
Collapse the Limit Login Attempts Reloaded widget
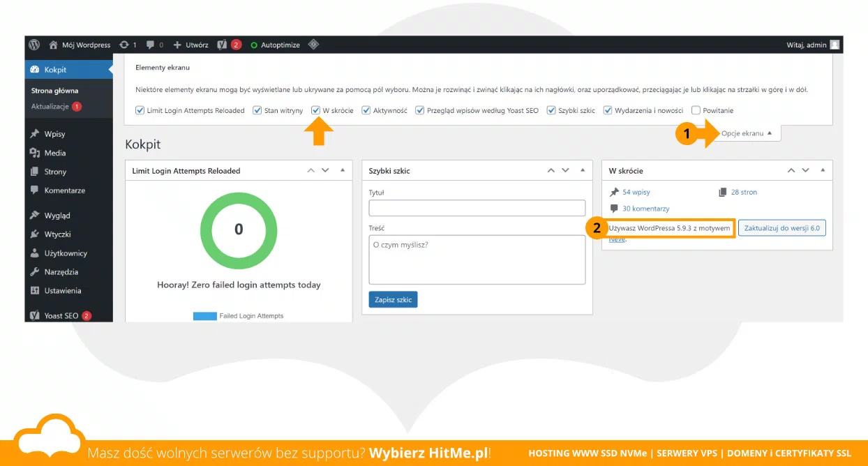[342, 170]
